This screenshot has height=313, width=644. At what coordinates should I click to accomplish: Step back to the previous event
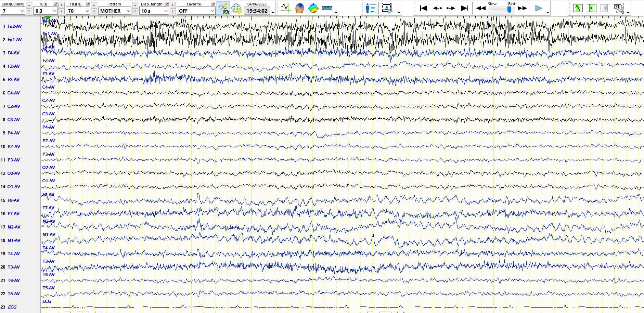(x=437, y=8)
